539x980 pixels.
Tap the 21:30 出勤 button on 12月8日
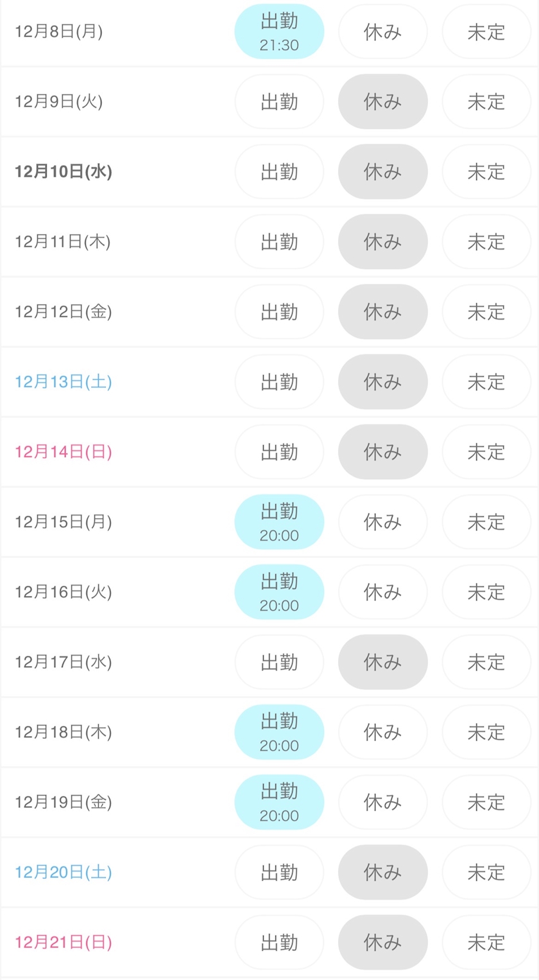click(x=279, y=31)
